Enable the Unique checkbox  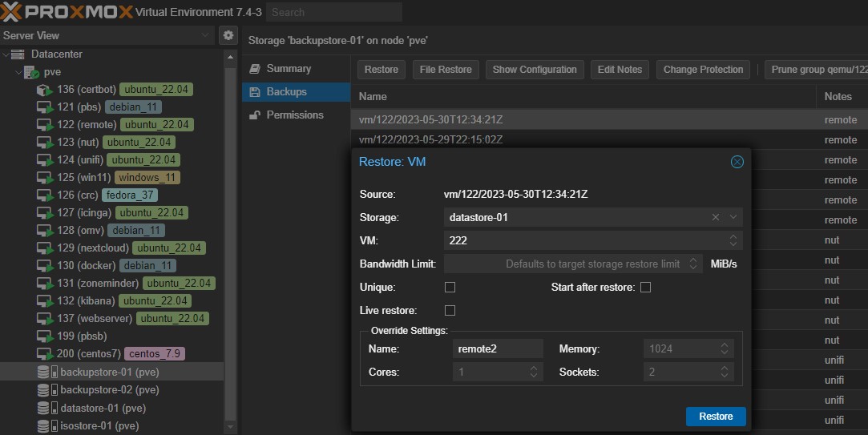tap(450, 287)
